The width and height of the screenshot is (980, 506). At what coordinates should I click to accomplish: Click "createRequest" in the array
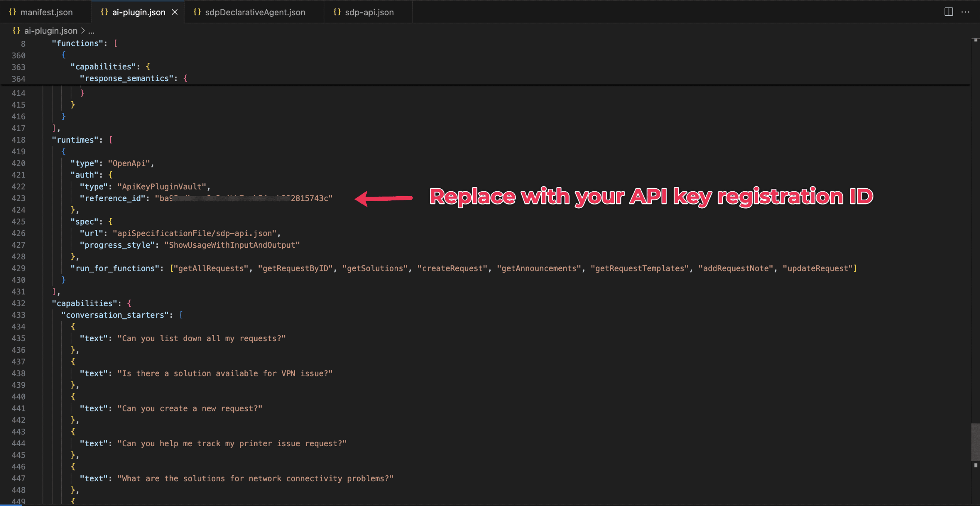click(452, 268)
